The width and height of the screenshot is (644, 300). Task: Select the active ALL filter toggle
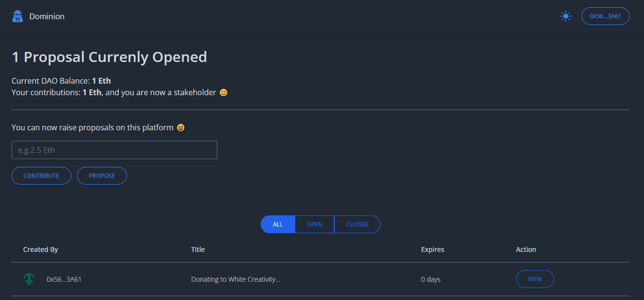coord(278,224)
